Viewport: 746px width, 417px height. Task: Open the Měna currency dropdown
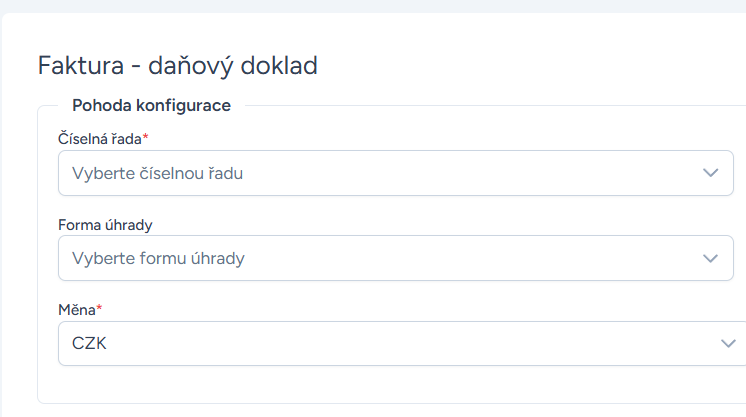(402, 343)
